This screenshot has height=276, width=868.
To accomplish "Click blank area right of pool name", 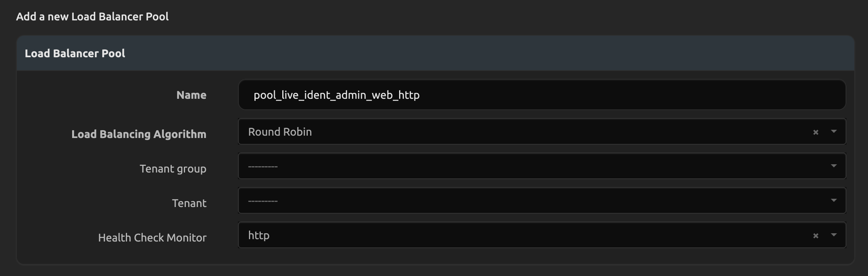I will coord(627,95).
